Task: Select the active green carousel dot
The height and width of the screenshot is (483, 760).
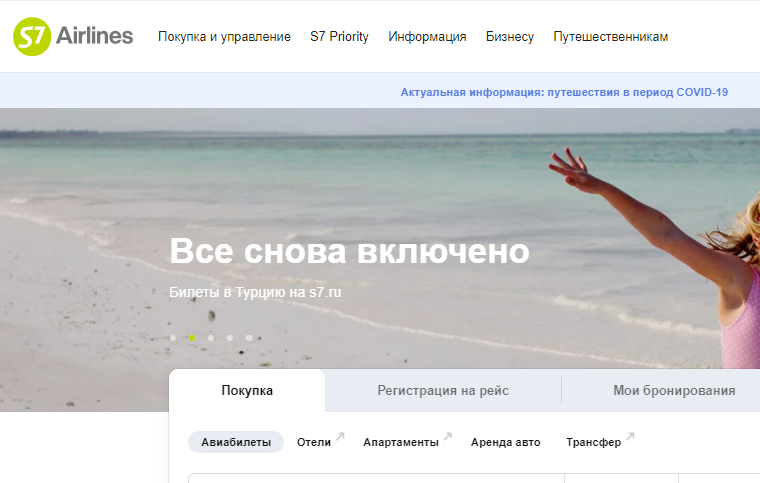Action: (x=192, y=338)
